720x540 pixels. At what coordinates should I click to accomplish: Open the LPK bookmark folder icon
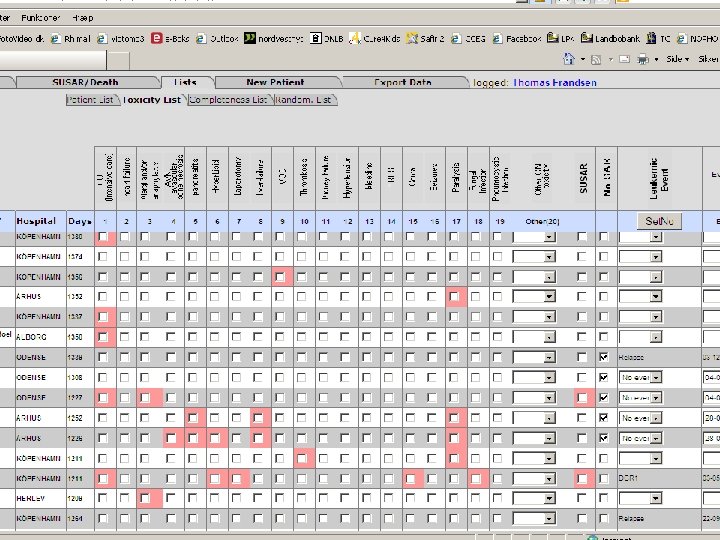552,38
